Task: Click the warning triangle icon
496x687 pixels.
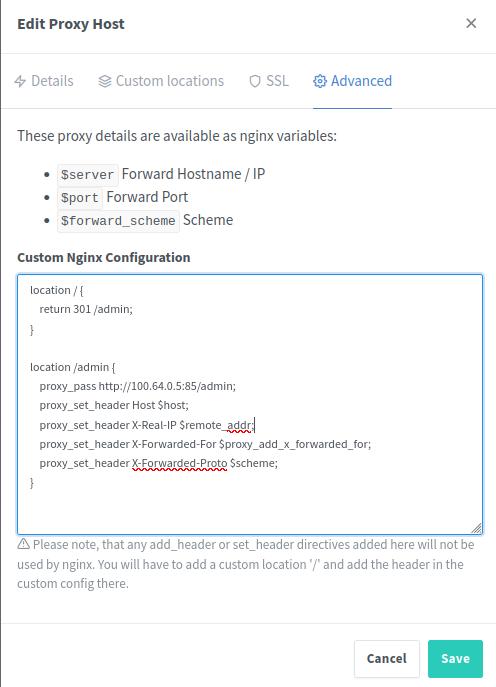Action: pyautogui.click(x=24, y=544)
